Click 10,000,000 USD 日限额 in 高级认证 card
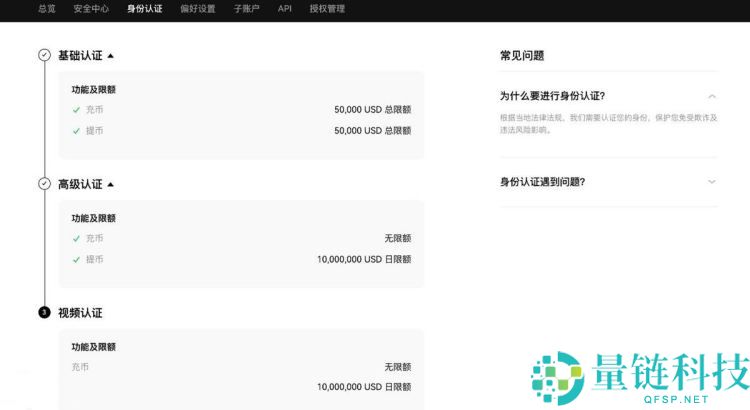 [364, 259]
